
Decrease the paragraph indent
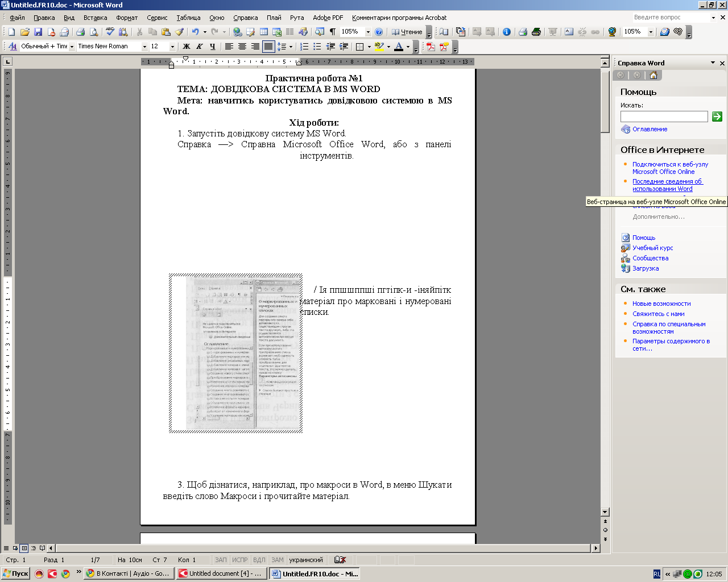(330, 47)
